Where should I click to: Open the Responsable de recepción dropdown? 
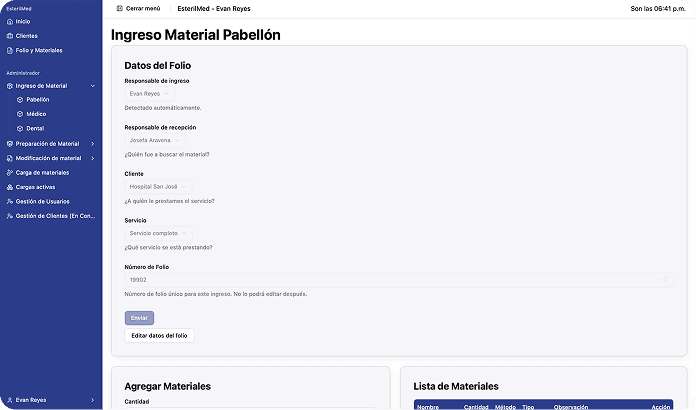(155, 140)
